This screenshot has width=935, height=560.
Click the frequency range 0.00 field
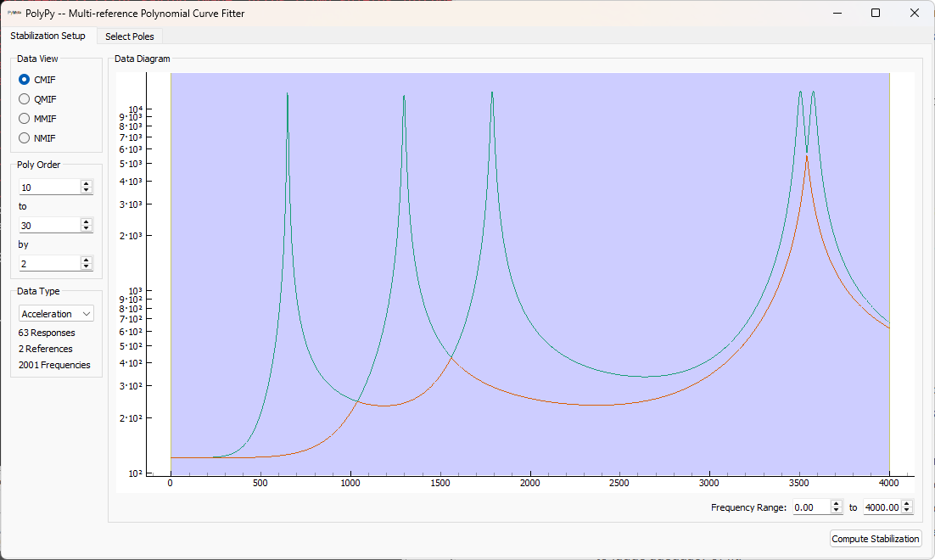click(811, 507)
